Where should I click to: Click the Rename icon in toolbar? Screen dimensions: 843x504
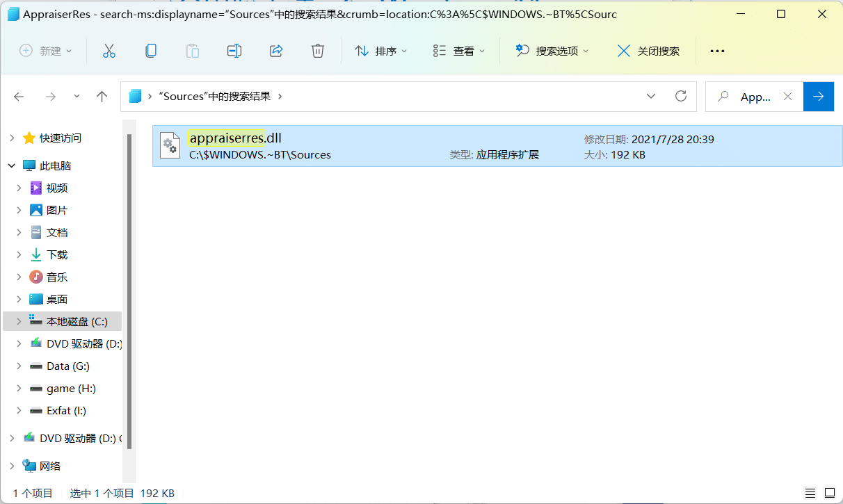click(234, 51)
